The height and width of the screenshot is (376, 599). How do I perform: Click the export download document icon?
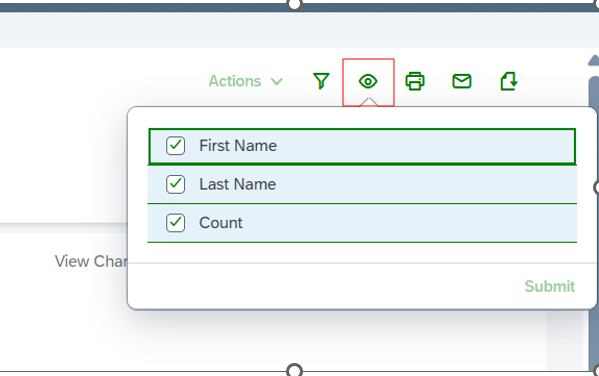[509, 81]
